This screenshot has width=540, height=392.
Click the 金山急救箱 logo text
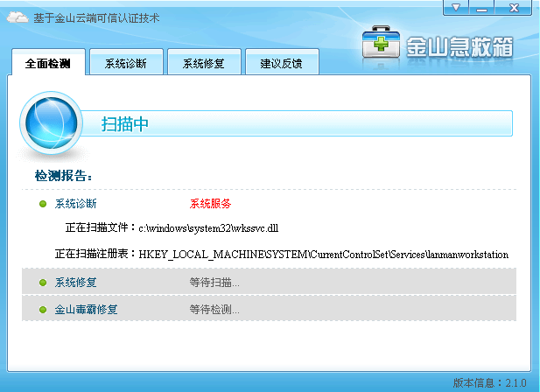pyautogui.click(x=459, y=46)
